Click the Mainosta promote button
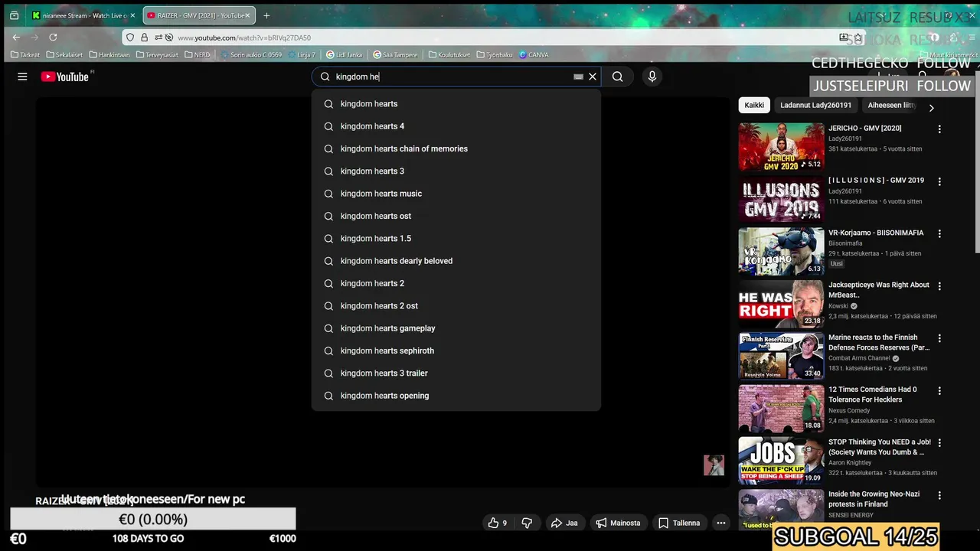Screen dimensions: 980x551 tap(618, 523)
